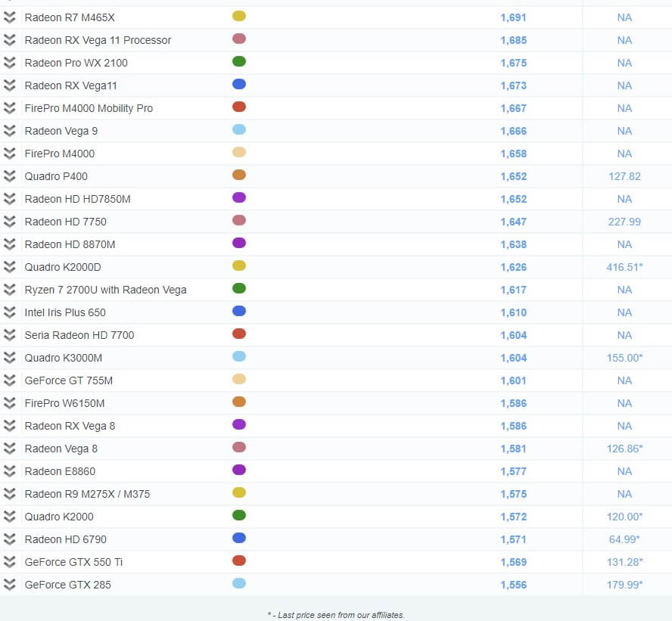Image resolution: width=672 pixels, height=621 pixels.
Task: Click the yellow swatch for Radeon R7 M465X
Action: point(239,16)
